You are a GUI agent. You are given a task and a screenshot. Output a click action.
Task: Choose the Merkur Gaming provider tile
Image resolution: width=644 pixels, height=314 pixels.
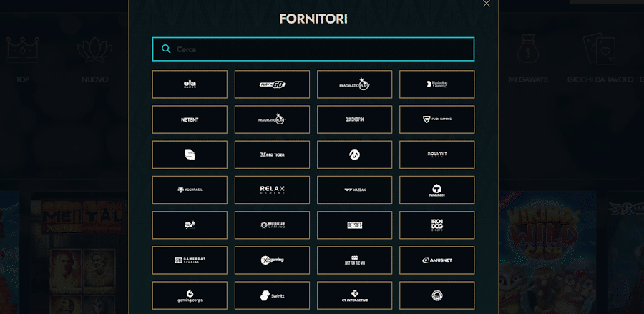tap(273, 225)
